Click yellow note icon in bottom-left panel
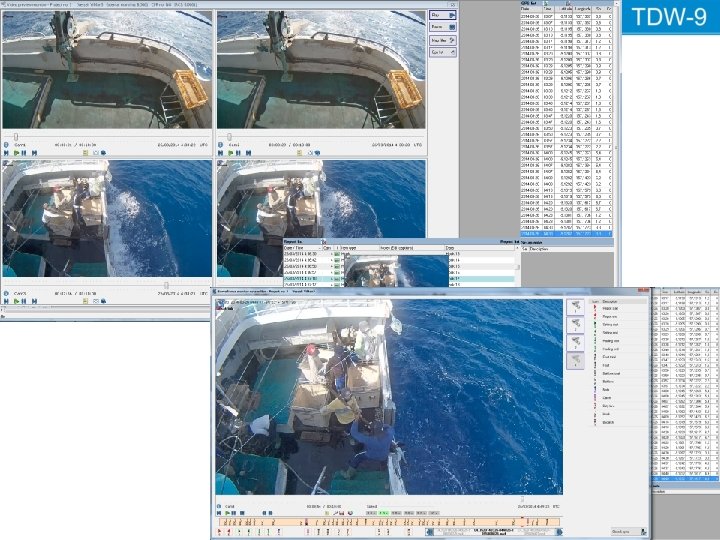 point(86,301)
